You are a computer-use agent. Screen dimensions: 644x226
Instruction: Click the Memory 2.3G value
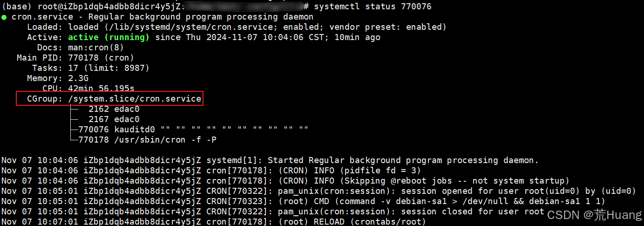(x=78, y=78)
